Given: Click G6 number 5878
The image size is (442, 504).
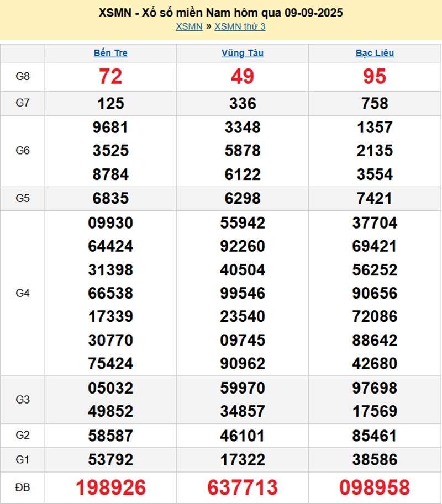Looking at the screenshot, I should pyautogui.click(x=243, y=151).
